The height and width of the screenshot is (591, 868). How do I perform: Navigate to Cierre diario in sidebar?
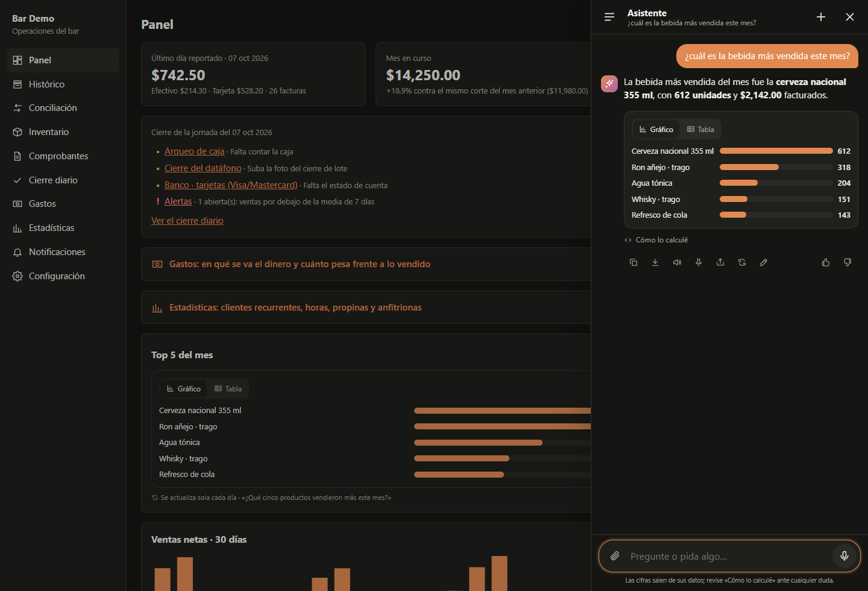click(x=63, y=180)
